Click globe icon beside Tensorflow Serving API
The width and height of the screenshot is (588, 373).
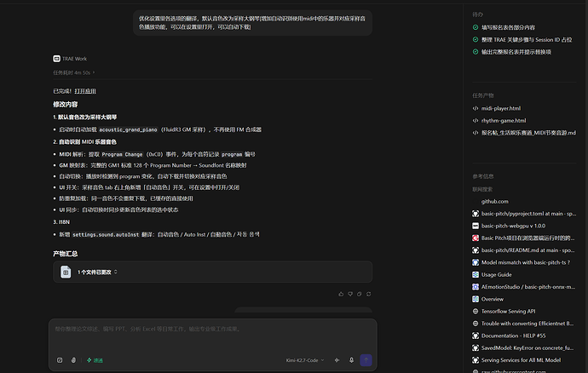pyautogui.click(x=476, y=311)
